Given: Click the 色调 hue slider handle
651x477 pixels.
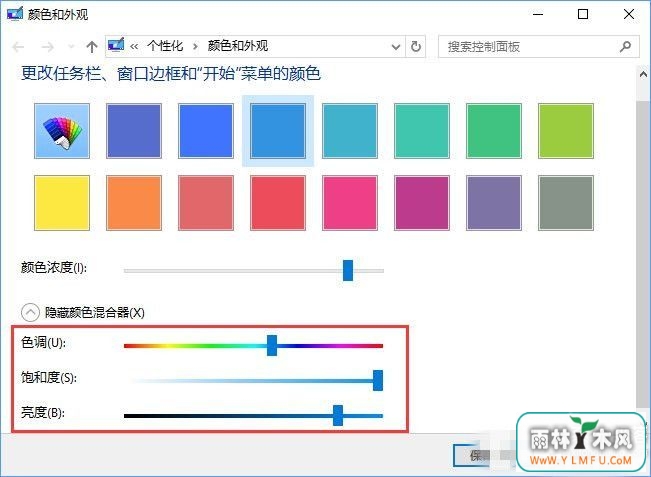Looking at the screenshot, I should 272,345.
